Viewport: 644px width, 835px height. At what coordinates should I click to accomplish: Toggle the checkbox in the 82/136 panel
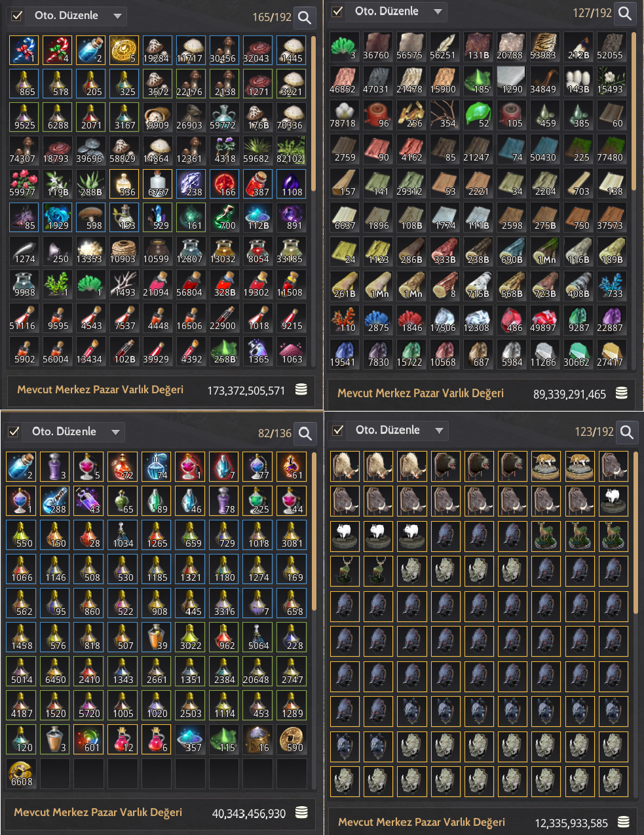[x=14, y=431]
